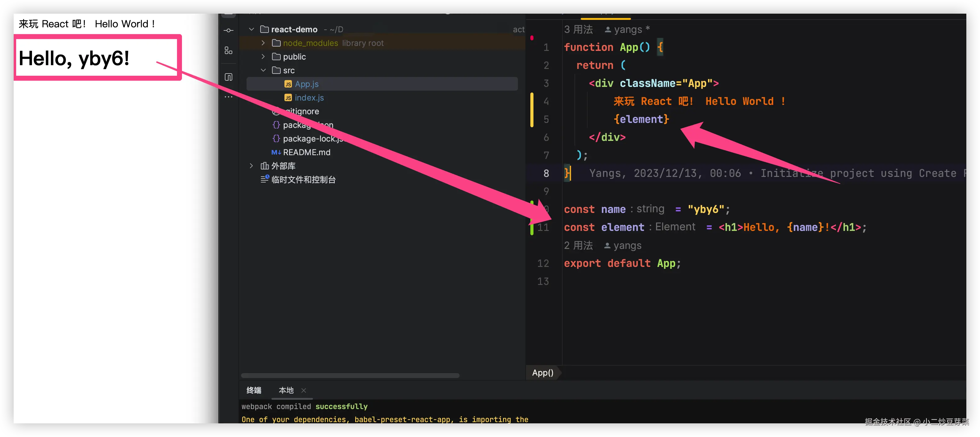Open the Commit tool window icon
The height and width of the screenshot is (437, 980).
pos(229,30)
